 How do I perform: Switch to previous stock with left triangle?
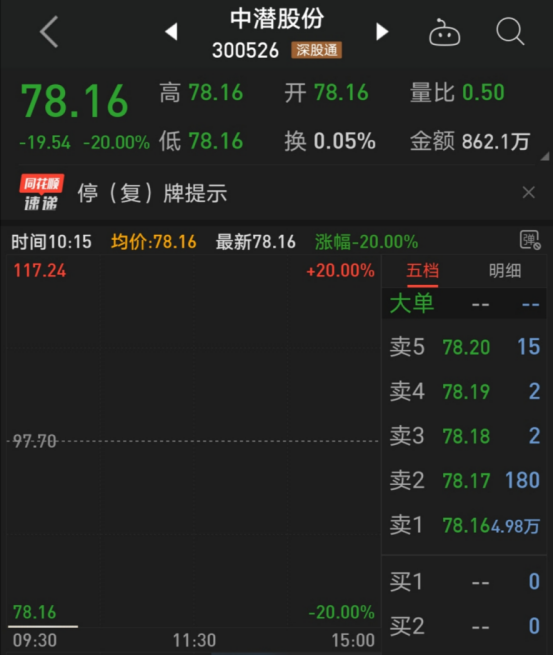click(172, 31)
